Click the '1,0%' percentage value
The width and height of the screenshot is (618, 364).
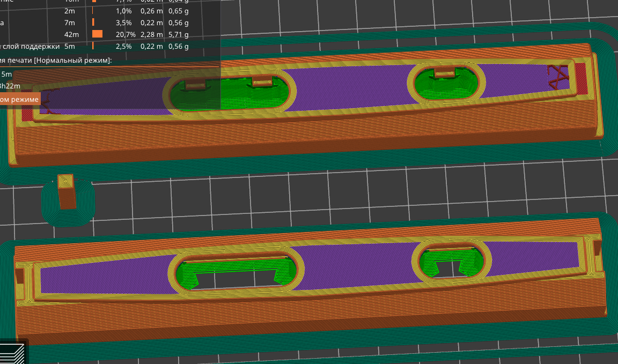coord(124,11)
